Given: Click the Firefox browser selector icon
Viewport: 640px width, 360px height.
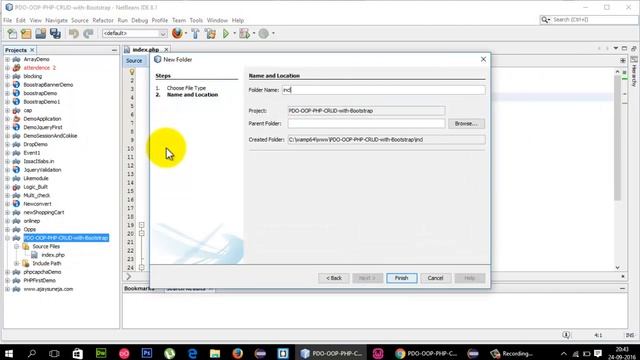Looking at the screenshot, I should coord(177,33).
